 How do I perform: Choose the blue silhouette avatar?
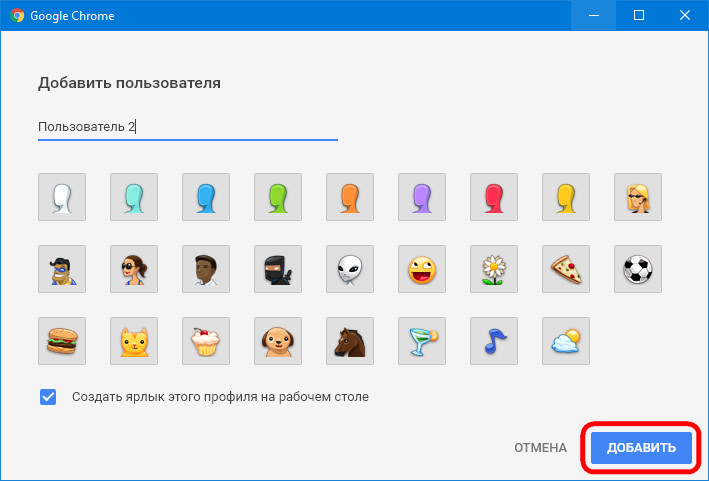pyautogui.click(x=206, y=197)
